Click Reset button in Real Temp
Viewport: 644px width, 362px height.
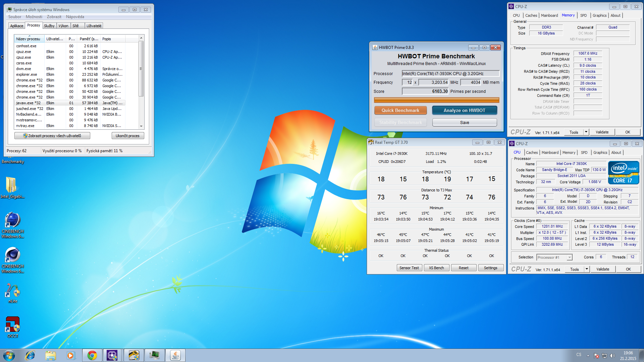[464, 268]
